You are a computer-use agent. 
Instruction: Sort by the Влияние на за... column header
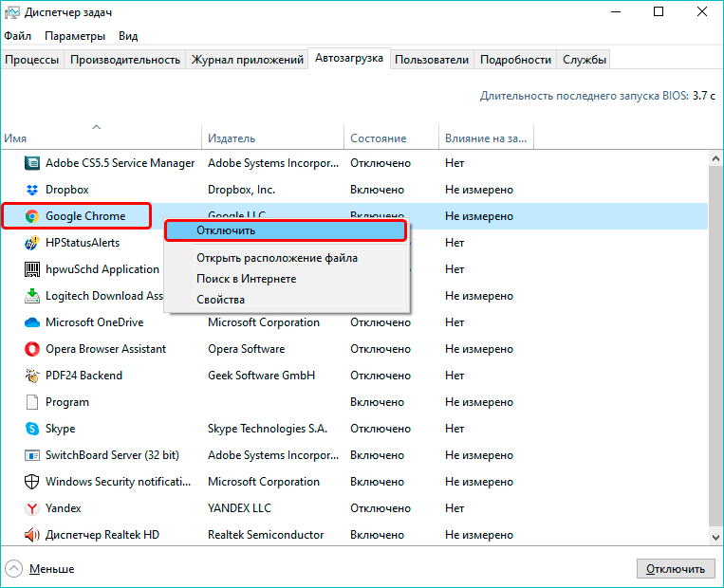coord(486,138)
